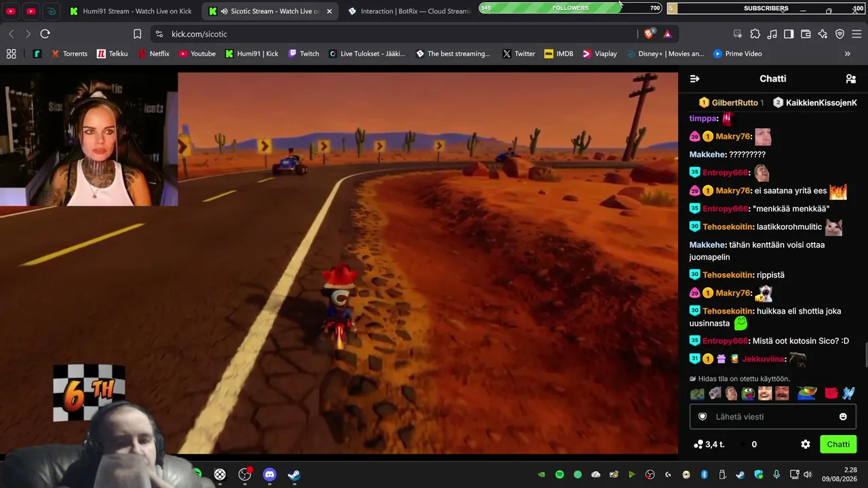Click chat message "Mistä oot kotosin Sico? :D"
The height and width of the screenshot is (488, 868).
click(x=801, y=341)
